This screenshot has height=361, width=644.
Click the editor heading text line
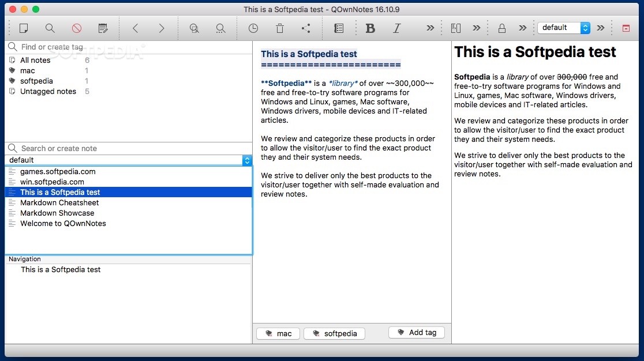pyautogui.click(x=309, y=54)
